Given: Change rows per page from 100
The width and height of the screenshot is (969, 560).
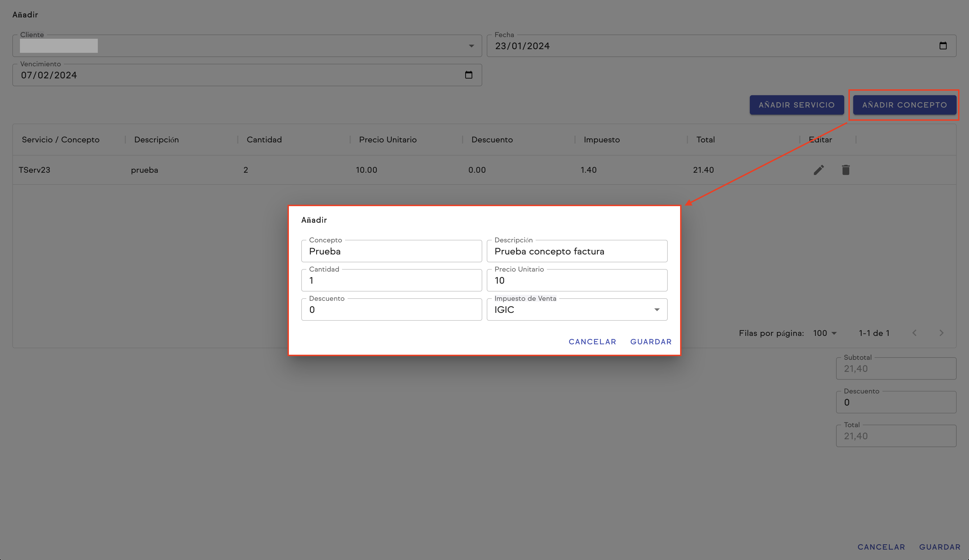Looking at the screenshot, I should [x=825, y=333].
